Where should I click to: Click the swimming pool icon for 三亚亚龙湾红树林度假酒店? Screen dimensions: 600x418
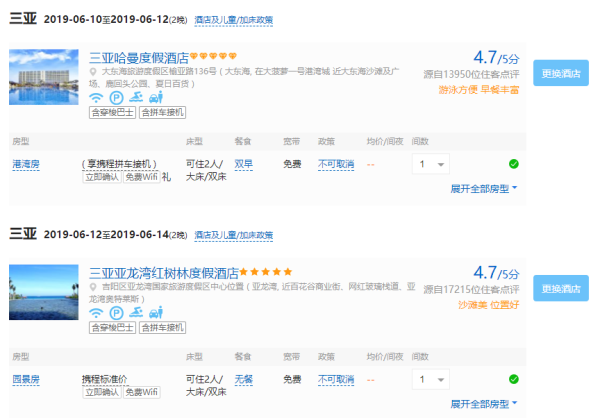136,313
